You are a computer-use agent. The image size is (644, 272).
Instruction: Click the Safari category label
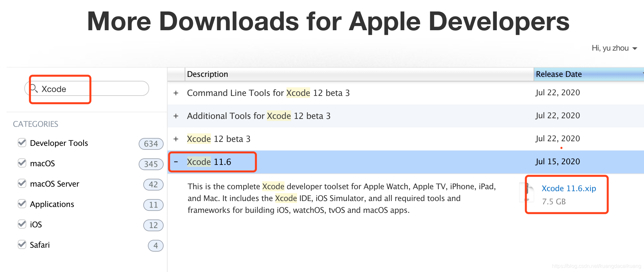tap(40, 245)
